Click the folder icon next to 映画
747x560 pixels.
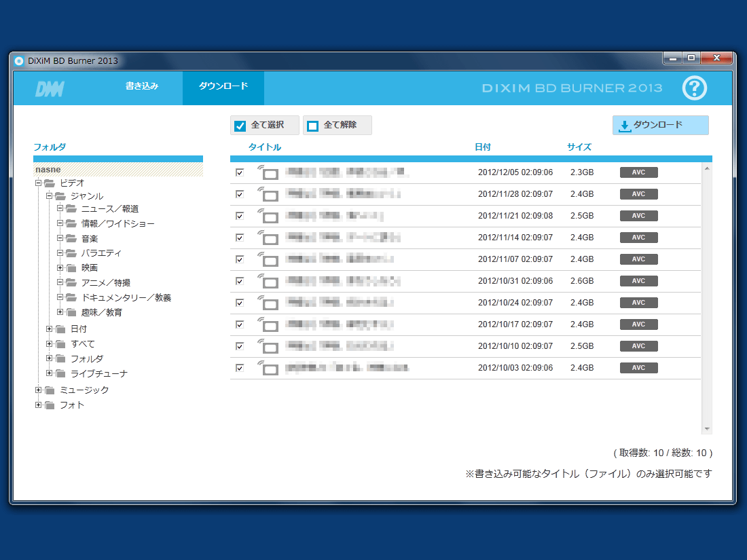[x=71, y=268]
